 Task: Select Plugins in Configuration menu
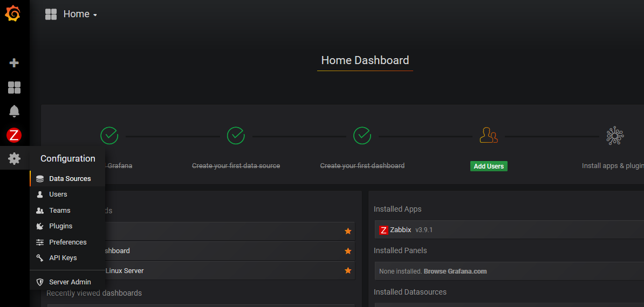pos(67,226)
